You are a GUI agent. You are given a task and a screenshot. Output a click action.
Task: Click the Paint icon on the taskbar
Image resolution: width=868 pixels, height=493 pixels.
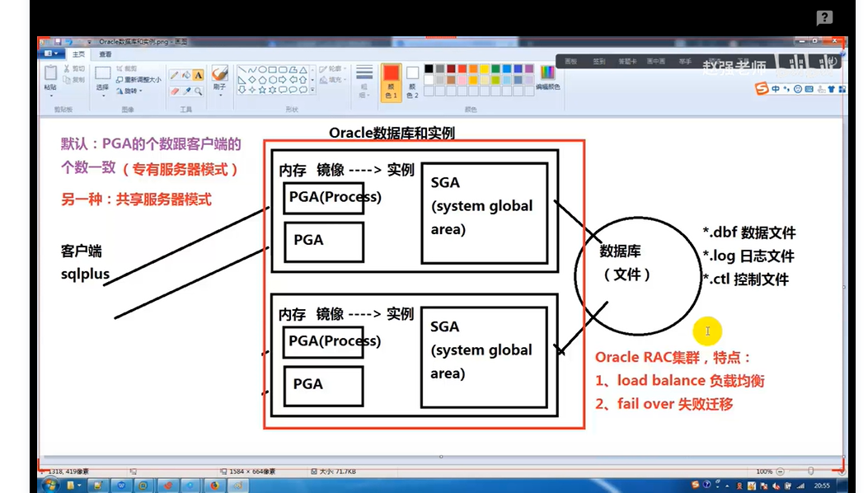click(238, 486)
